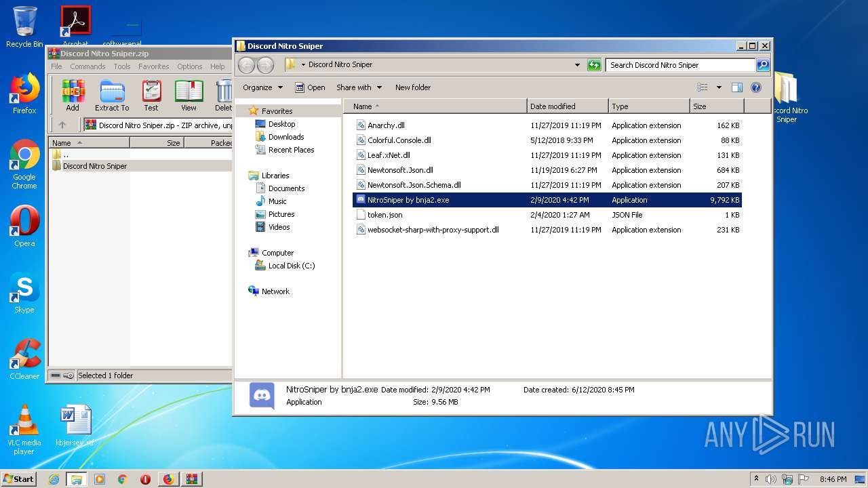
Task: Change your view icon in Explorer
Action: [x=703, y=87]
